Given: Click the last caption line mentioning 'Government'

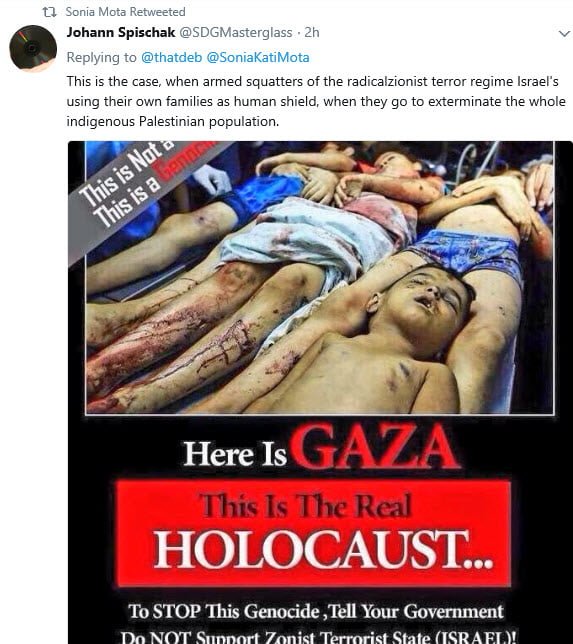Looking at the screenshot, I should (x=315, y=612).
